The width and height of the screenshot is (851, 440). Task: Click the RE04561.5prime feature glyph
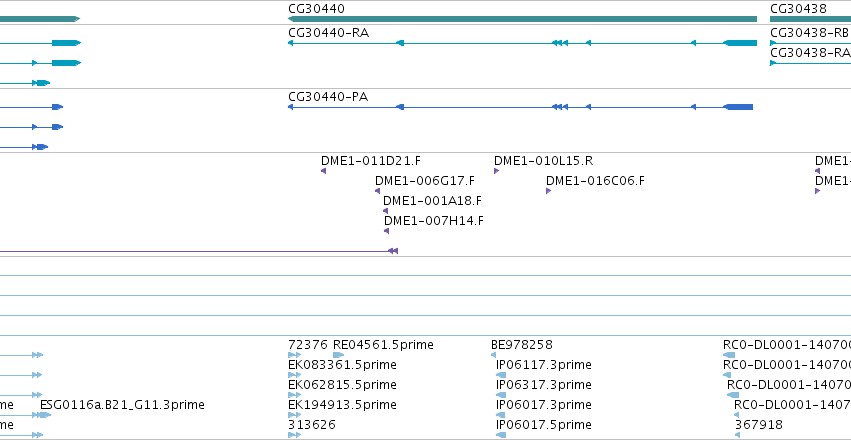point(339,355)
